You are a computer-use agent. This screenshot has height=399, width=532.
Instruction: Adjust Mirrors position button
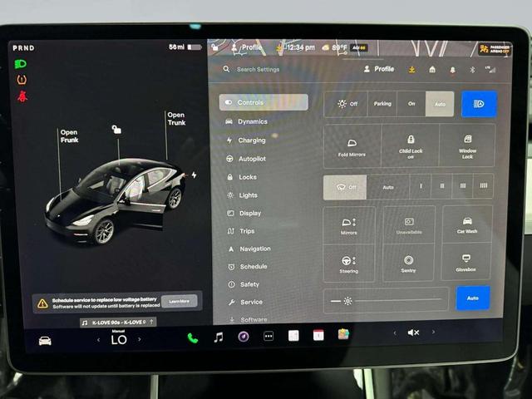point(349,225)
